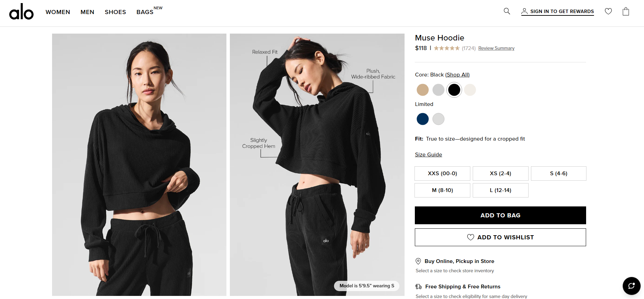Open the search magnifier icon
Viewport: 644px width, 299px height.
click(507, 11)
